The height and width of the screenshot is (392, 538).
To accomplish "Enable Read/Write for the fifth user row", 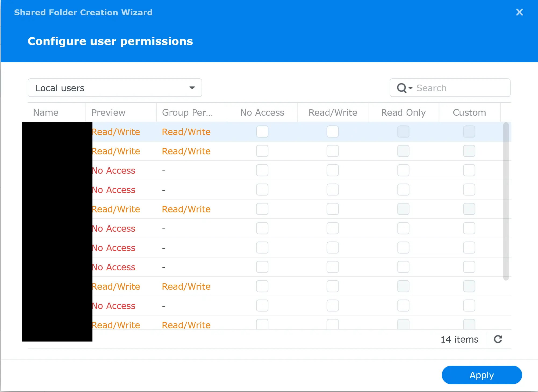I will [x=332, y=209].
